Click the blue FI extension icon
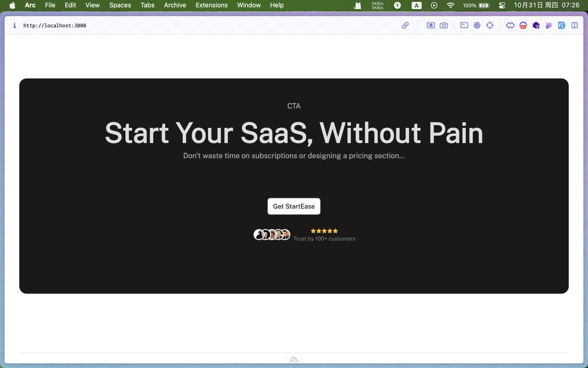 click(562, 26)
